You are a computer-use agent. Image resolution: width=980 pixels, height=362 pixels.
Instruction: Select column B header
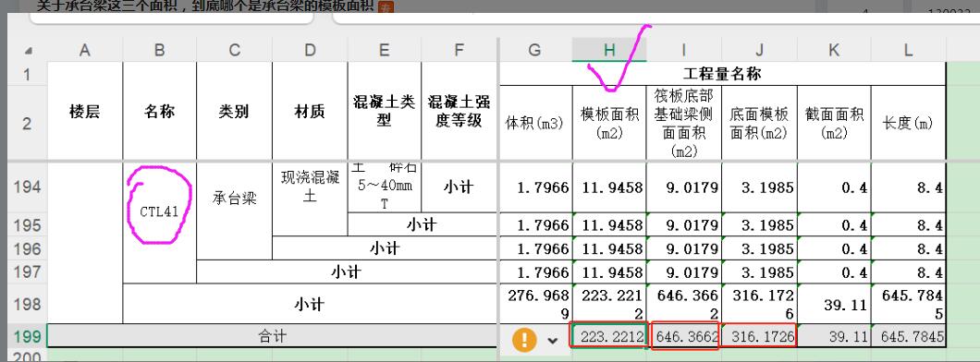(x=159, y=50)
